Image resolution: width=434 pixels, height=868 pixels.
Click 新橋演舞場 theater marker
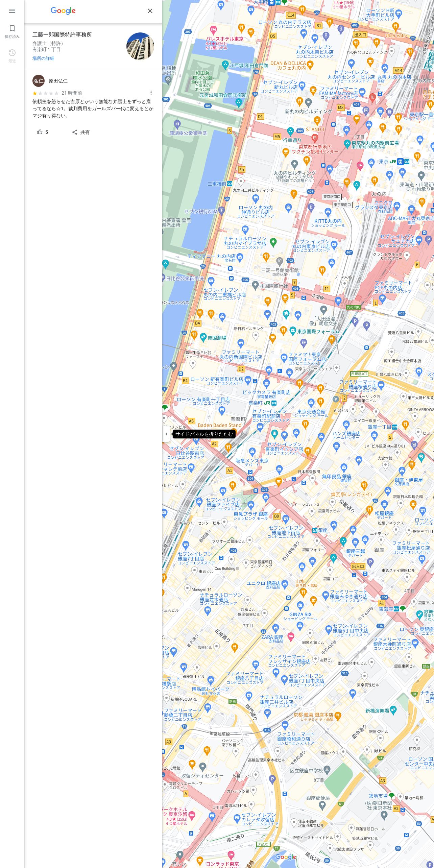click(393, 710)
